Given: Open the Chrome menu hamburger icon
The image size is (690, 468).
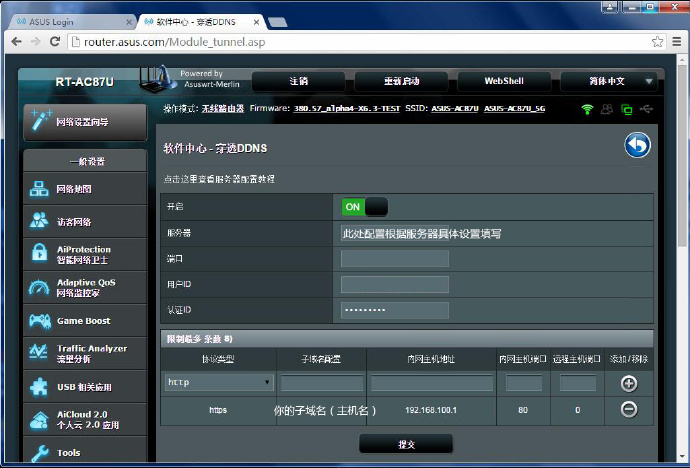Looking at the screenshot, I should pos(677,42).
